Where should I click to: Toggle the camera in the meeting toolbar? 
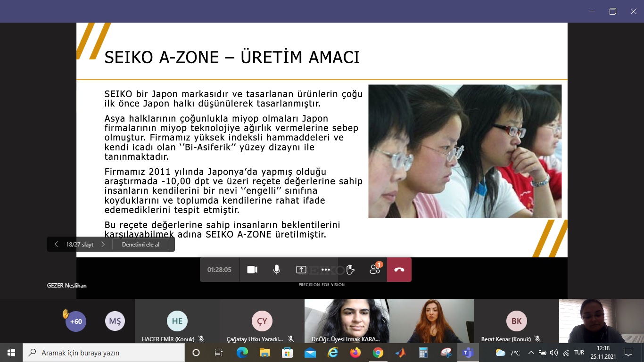[252, 270]
